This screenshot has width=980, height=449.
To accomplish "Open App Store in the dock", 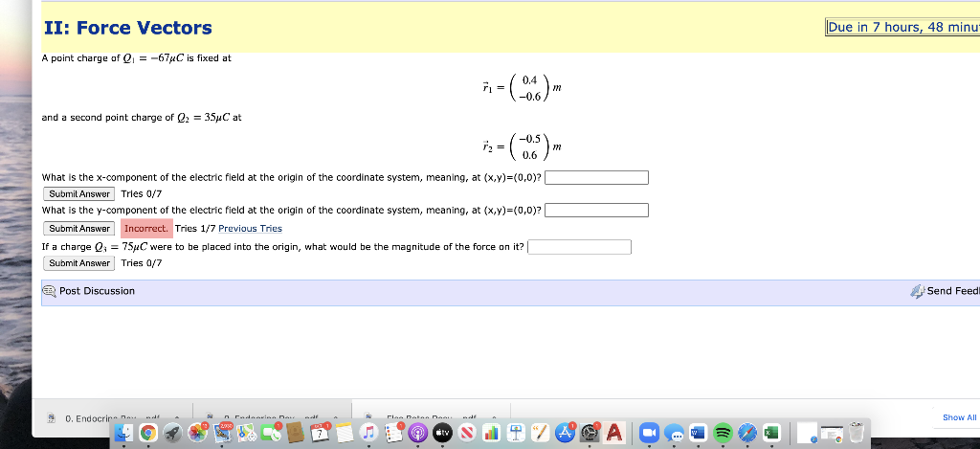I will [565, 433].
